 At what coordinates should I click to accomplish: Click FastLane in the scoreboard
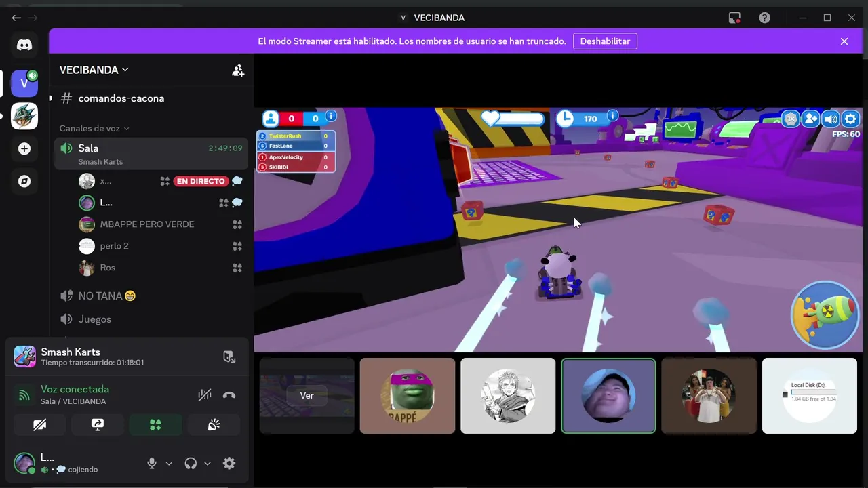coord(281,146)
